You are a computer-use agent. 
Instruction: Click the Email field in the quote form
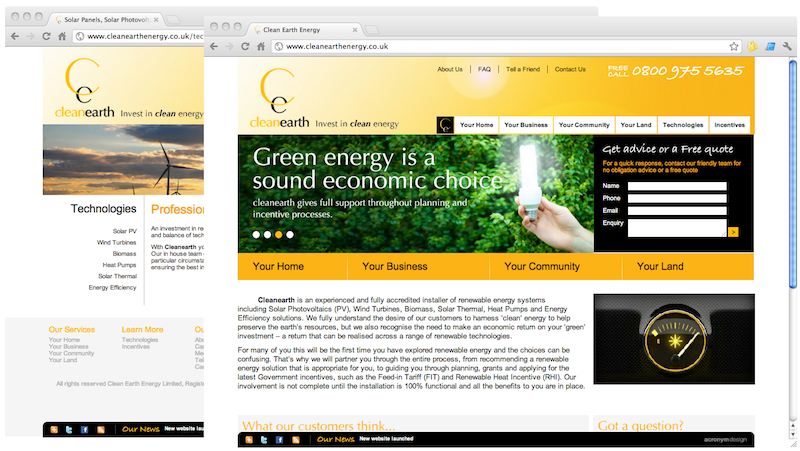677,211
